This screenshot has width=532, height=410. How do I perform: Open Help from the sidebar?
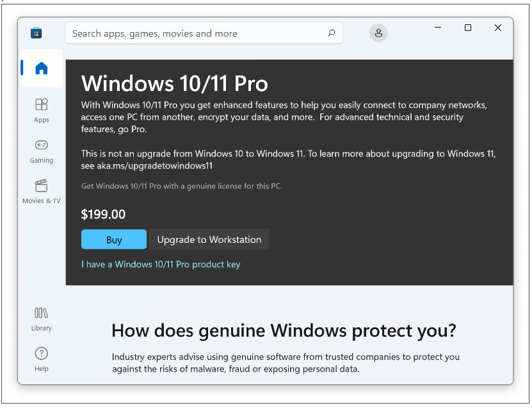(42, 359)
